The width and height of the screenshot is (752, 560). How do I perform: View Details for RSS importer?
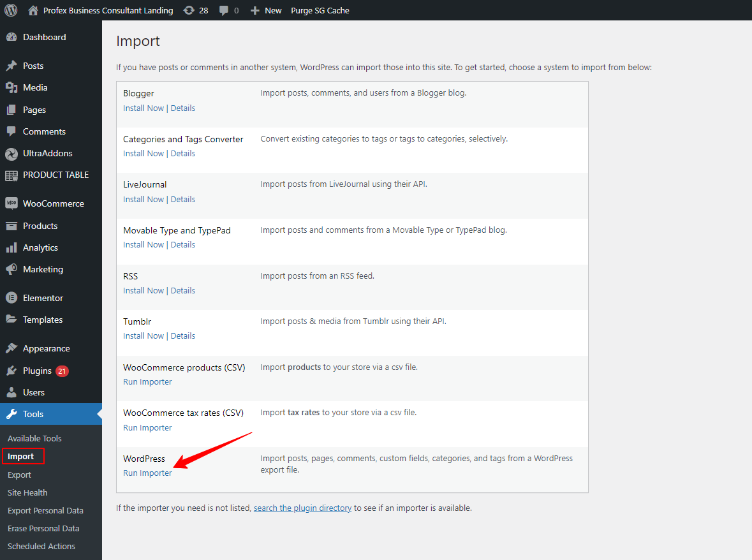click(x=182, y=291)
